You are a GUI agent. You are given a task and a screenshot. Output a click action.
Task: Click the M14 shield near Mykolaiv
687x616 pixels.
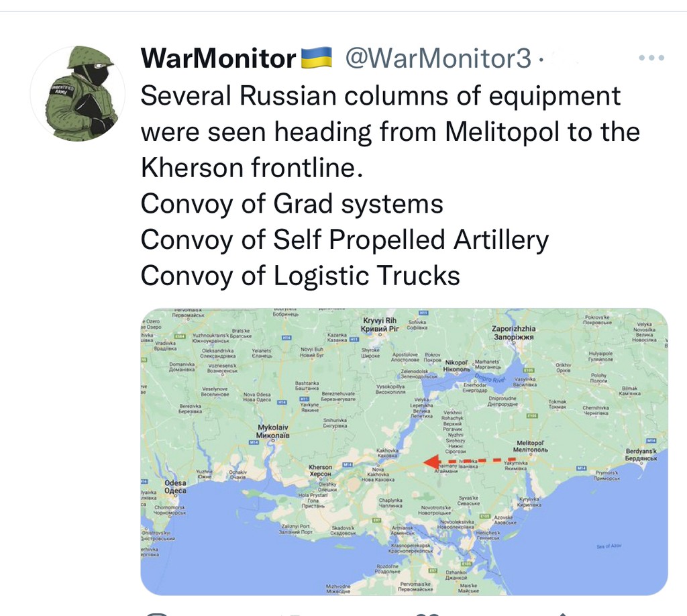[254, 442]
